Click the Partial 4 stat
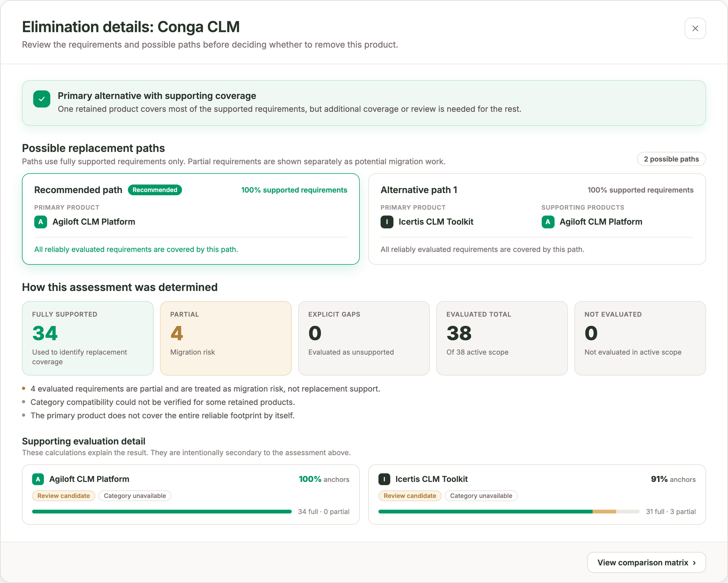The image size is (728, 583). coord(226,338)
